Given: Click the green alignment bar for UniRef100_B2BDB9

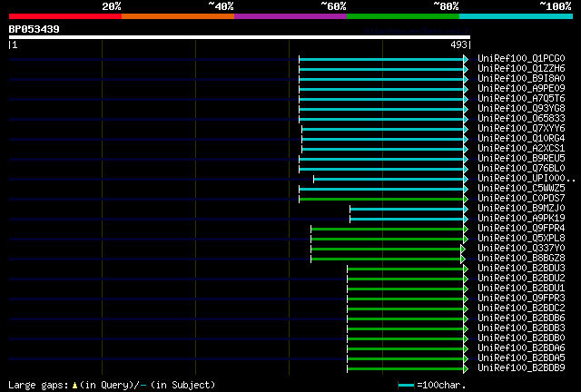Looking at the screenshot, I should pyautogui.click(x=406, y=369).
